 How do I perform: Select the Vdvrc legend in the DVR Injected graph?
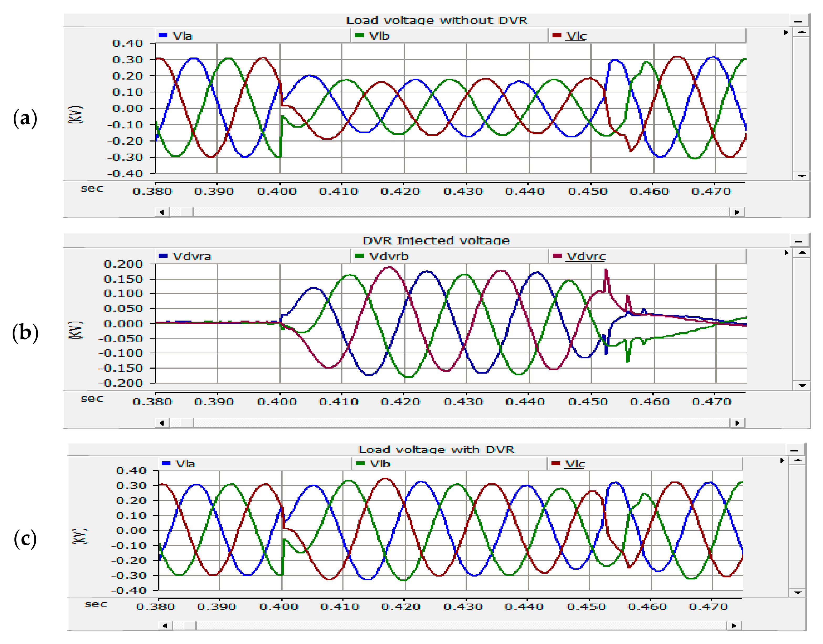(x=586, y=256)
